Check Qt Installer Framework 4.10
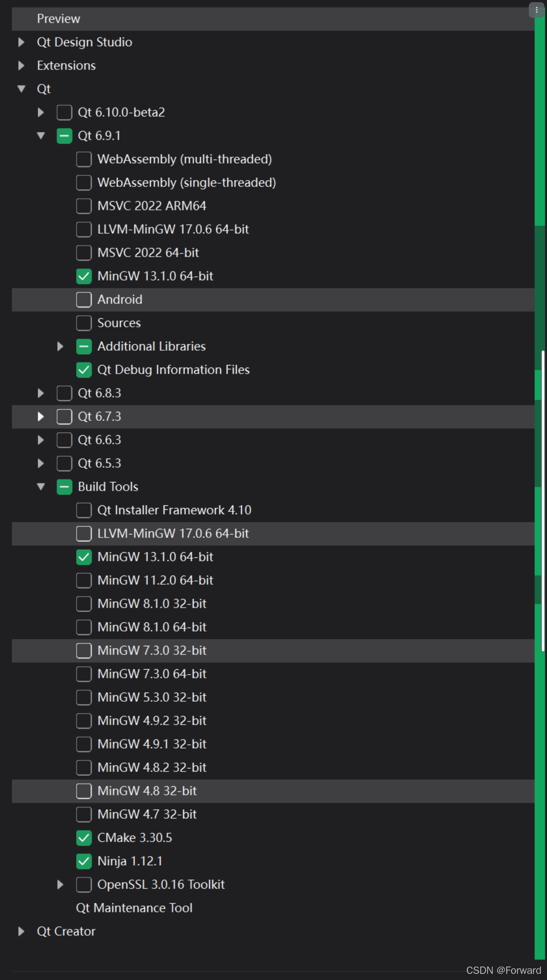The height and width of the screenshot is (980, 547). pyautogui.click(x=84, y=510)
